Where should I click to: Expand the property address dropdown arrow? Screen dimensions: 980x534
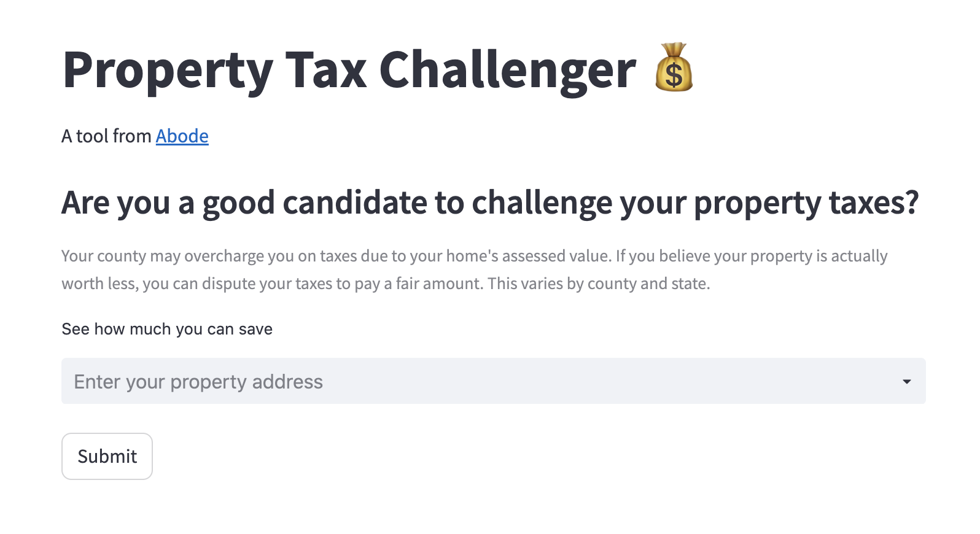(906, 381)
